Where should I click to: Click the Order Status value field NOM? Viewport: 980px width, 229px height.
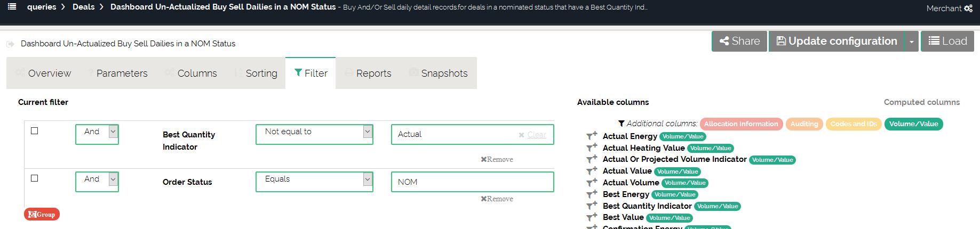tap(472, 182)
